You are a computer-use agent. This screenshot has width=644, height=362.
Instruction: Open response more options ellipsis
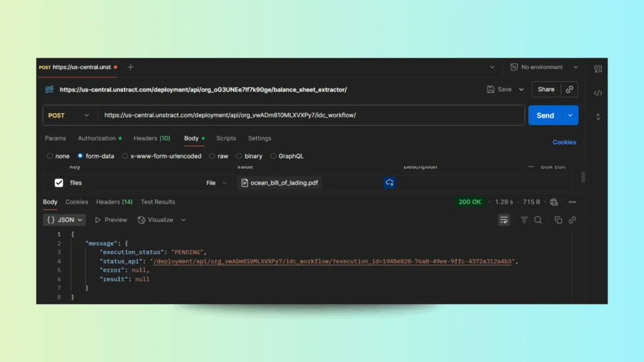[x=572, y=202]
